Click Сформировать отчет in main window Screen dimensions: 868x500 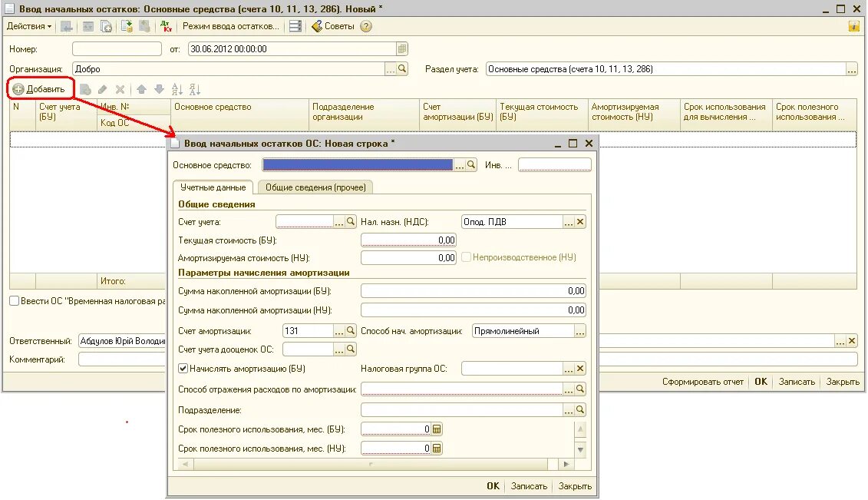tap(702, 382)
